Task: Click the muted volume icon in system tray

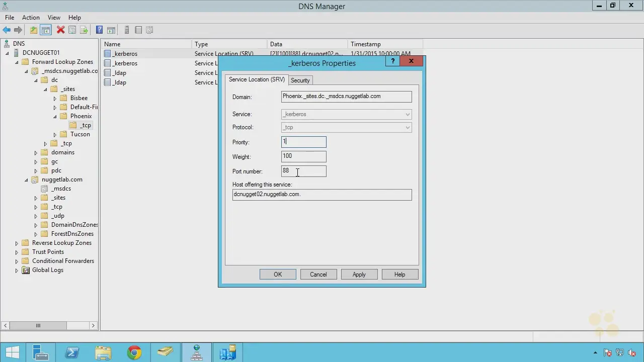Action: click(632, 352)
